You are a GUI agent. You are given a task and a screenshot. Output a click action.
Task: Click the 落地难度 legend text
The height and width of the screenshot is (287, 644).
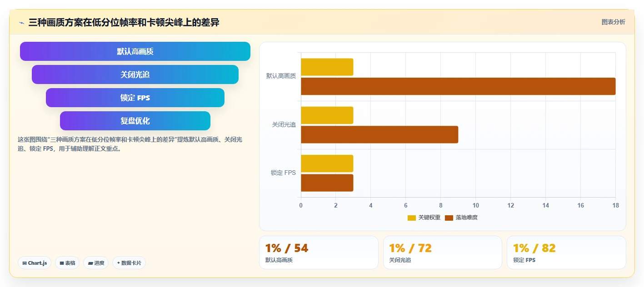(x=466, y=218)
